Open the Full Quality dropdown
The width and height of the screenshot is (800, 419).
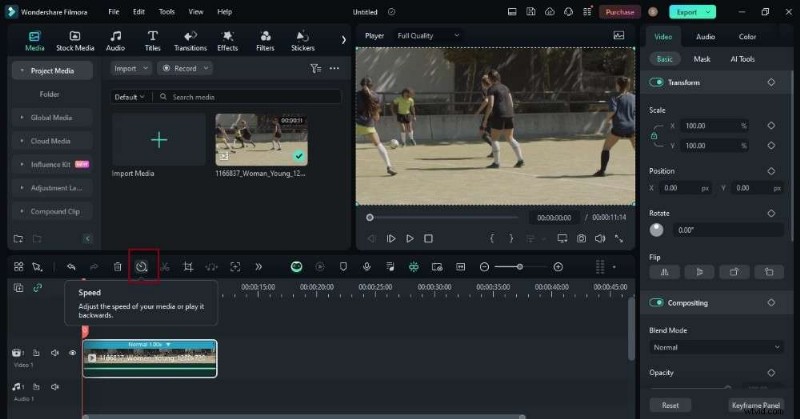click(428, 35)
